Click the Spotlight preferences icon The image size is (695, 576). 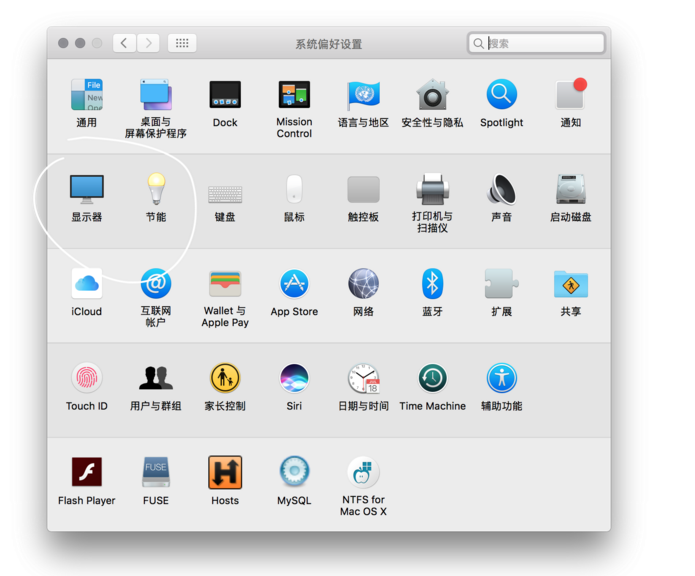click(x=501, y=96)
